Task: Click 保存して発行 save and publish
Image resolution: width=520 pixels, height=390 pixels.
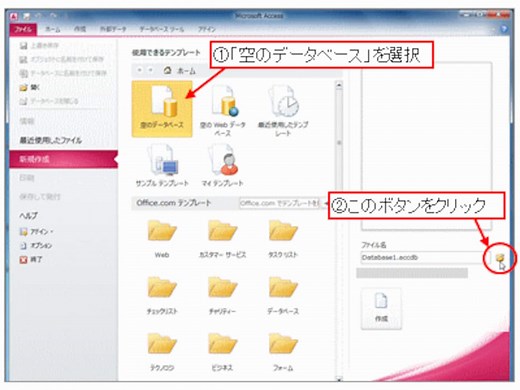Action: 40,197
